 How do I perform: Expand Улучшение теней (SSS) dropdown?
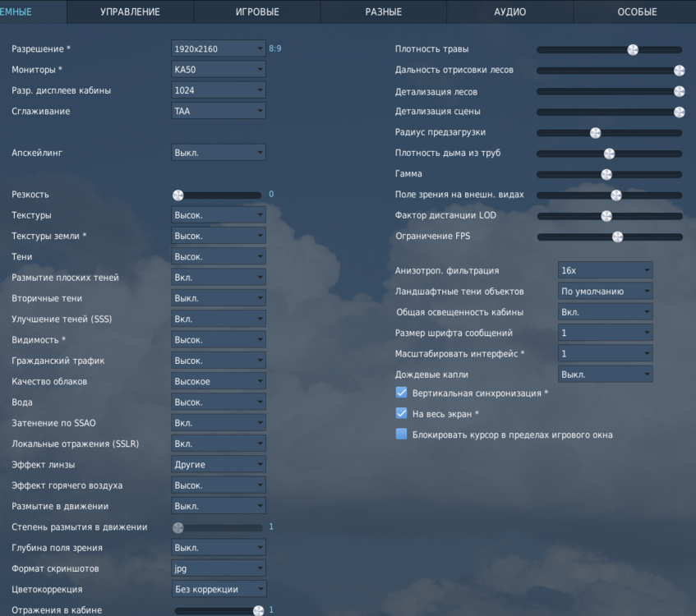coord(219,319)
